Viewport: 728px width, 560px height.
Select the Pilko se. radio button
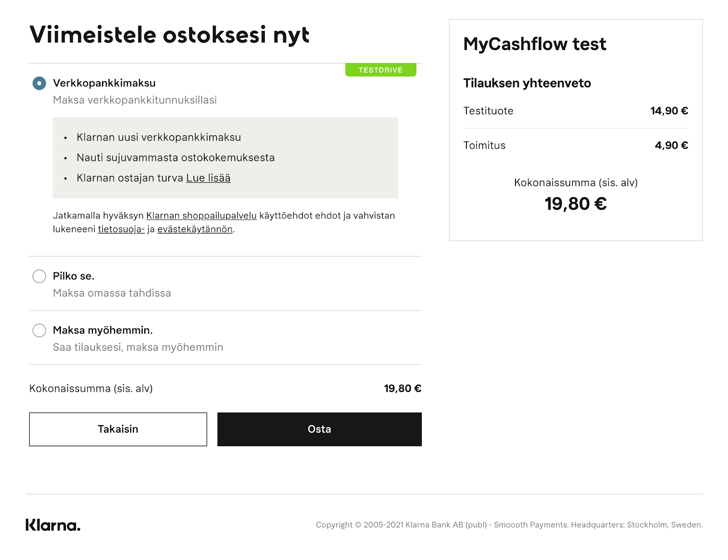coord(39,276)
